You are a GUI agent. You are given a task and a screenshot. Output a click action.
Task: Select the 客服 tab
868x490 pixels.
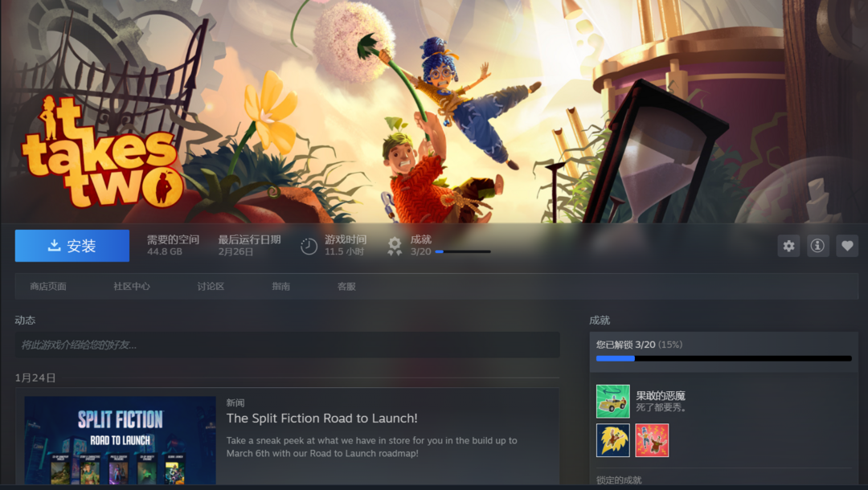pos(346,287)
